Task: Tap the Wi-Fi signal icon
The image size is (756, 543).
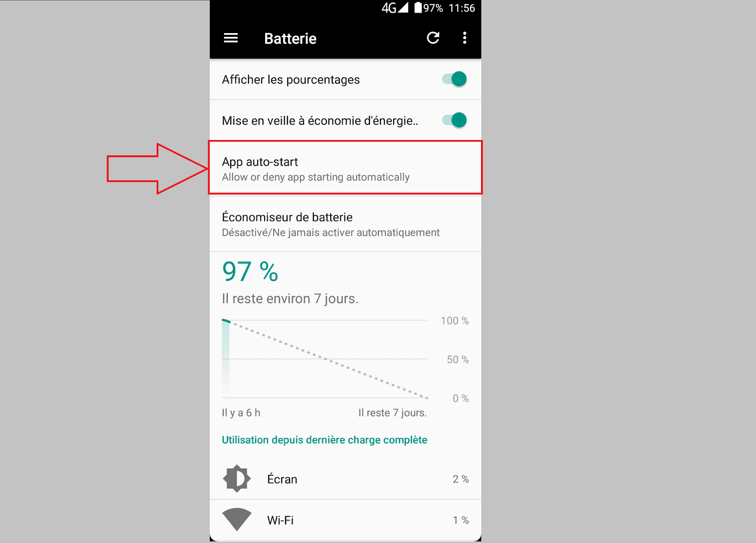Action: pyautogui.click(x=237, y=519)
